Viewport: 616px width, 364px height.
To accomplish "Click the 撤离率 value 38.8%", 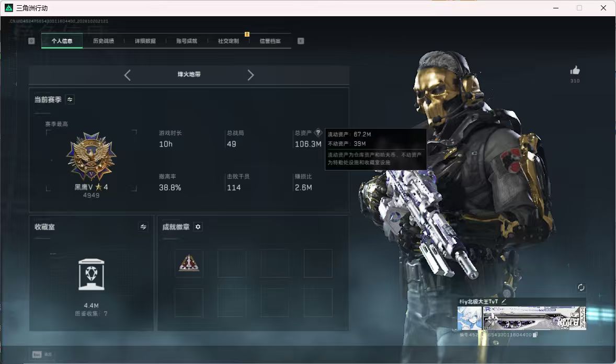I will coord(170,188).
